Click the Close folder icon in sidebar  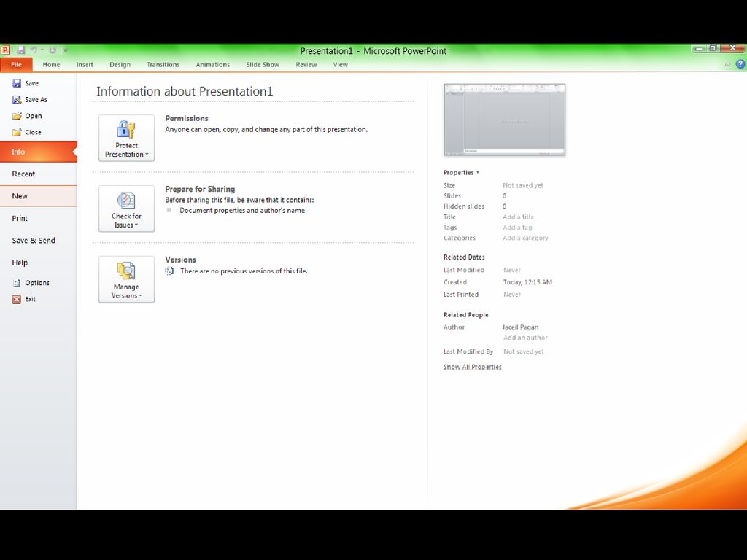pos(17,132)
